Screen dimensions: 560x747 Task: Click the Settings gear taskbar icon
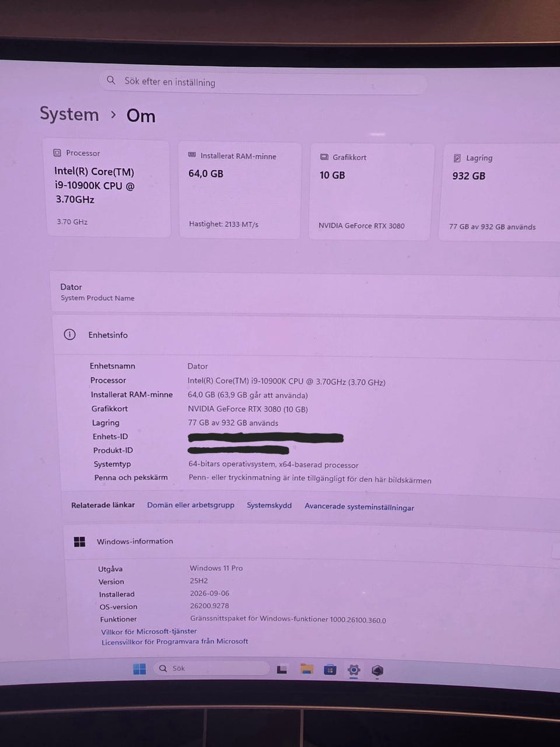click(x=353, y=670)
